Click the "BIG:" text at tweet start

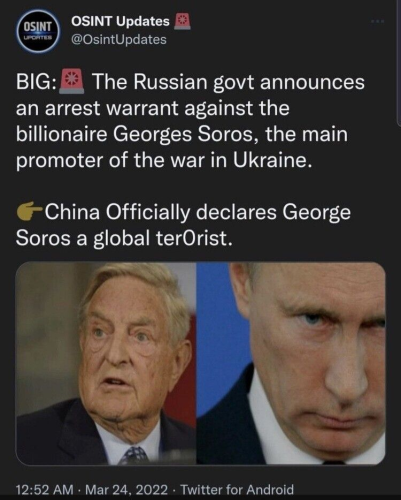coord(36,82)
